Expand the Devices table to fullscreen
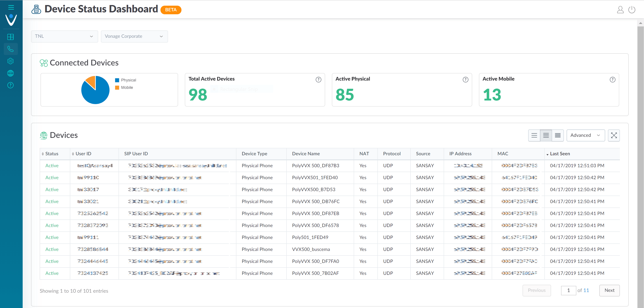644x308 pixels. pos(614,135)
